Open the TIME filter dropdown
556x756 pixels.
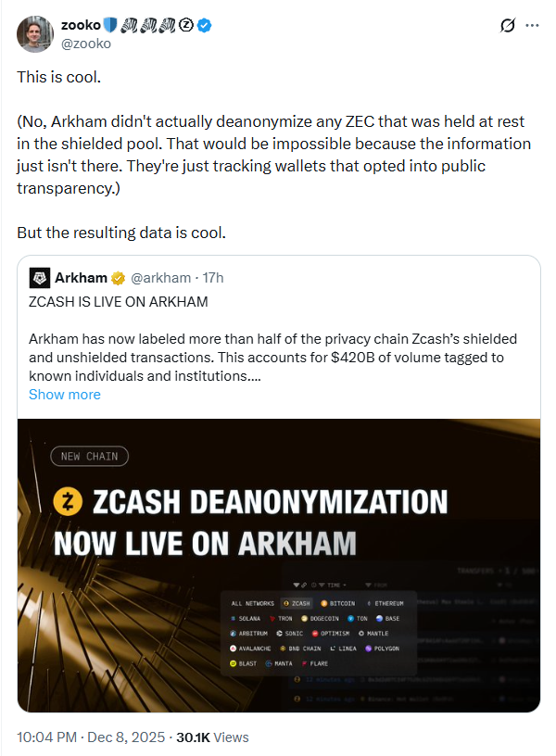tap(334, 586)
